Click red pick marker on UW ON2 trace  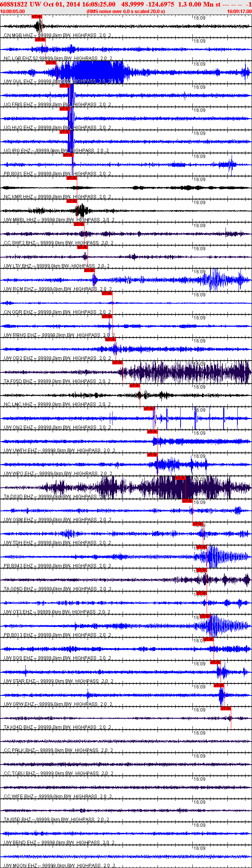pyautogui.click(x=149, y=409)
